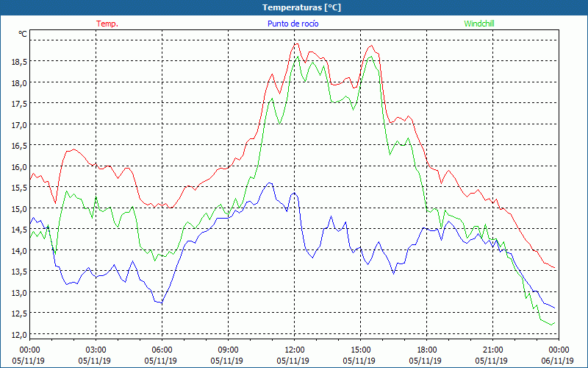Click the 17,5 value on temperature axis
The width and height of the screenshot is (588, 368).
click(x=19, y=104)
